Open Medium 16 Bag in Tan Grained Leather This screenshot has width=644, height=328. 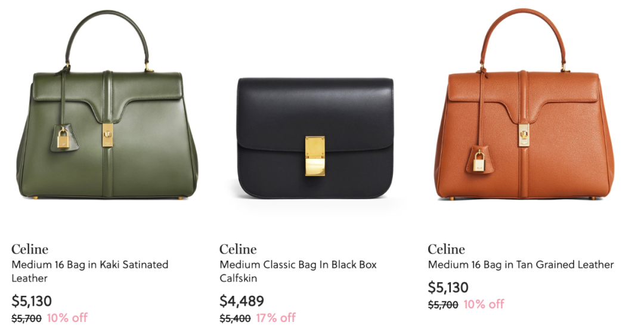(x=521, y=265)
